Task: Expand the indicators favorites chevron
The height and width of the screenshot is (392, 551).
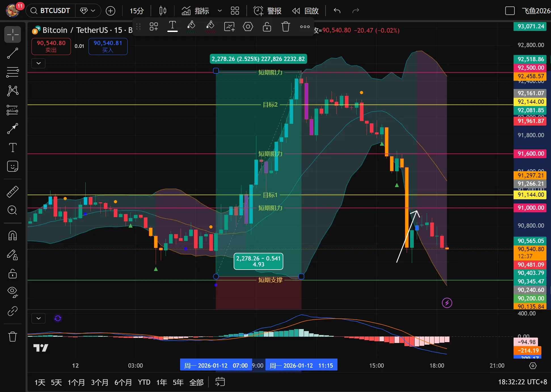Action: [x=219, y=11]
